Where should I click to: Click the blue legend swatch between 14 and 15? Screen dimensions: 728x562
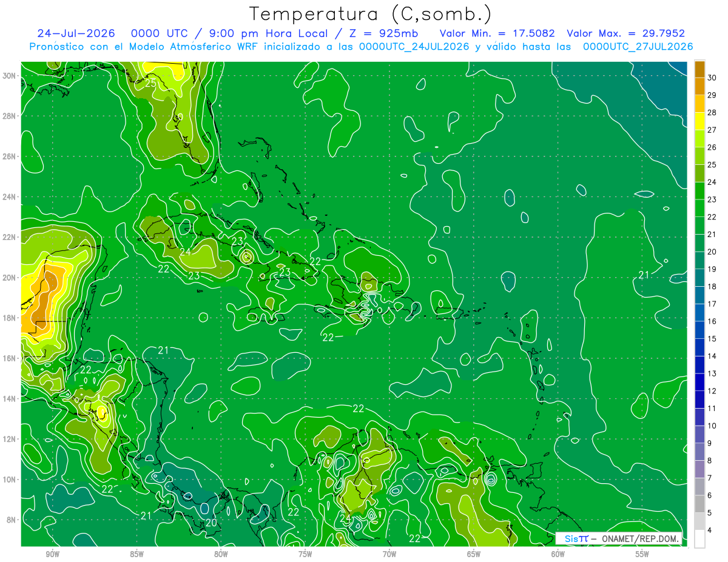[699, 347]
